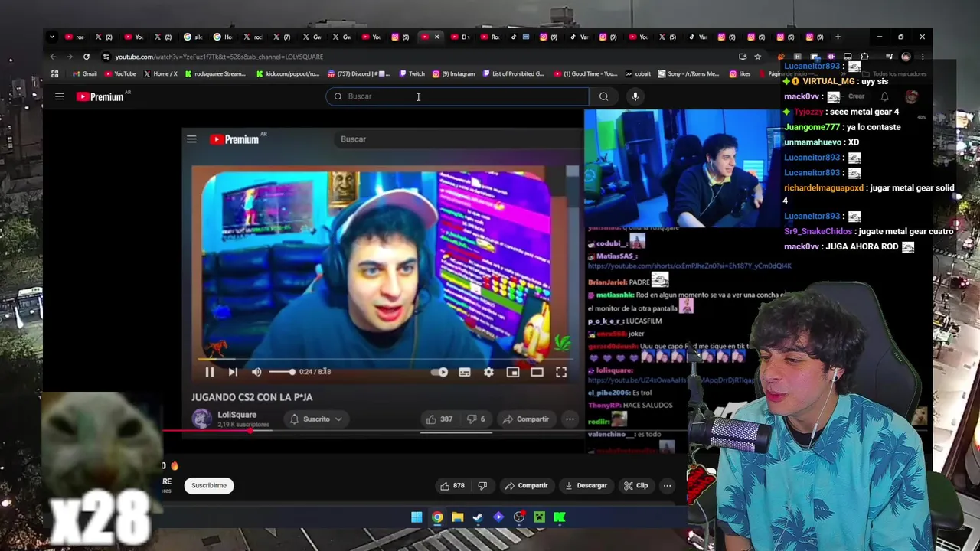This screenshot has width=980, height=551.
Task: Switch to theater mode
Action: coord(537,372)
